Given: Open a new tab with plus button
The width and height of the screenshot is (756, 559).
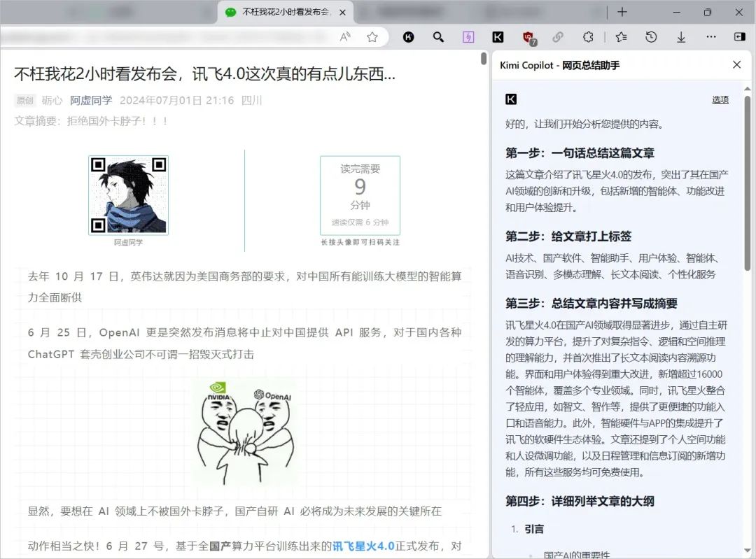Looking at the screenshot, I should [622, 12].
